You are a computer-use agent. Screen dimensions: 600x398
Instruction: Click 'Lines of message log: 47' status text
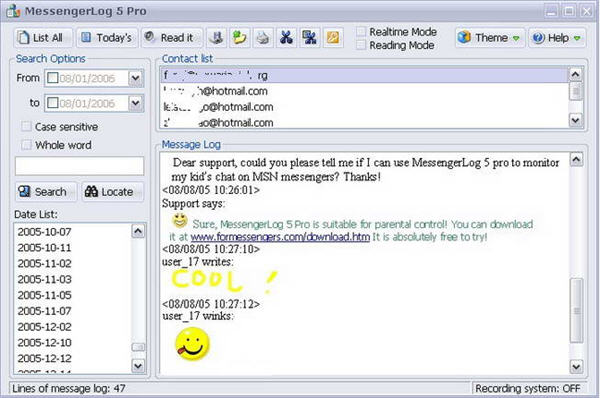pos(69,388)
